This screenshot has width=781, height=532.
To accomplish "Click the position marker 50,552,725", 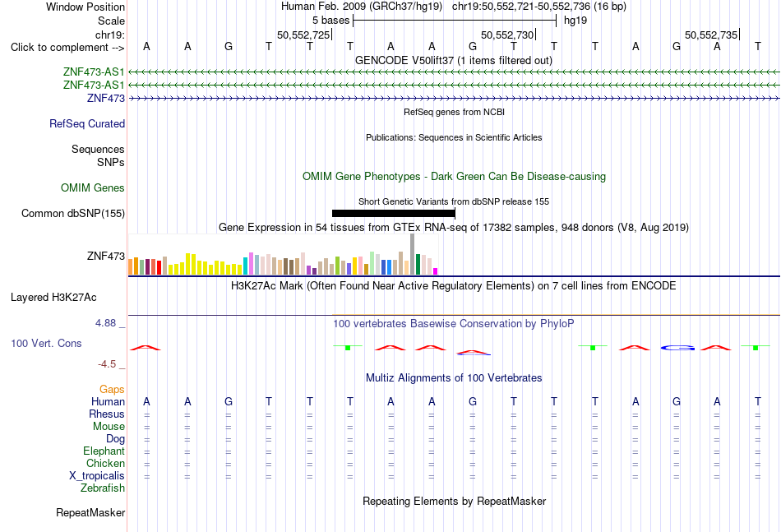I will coord(304,35).
